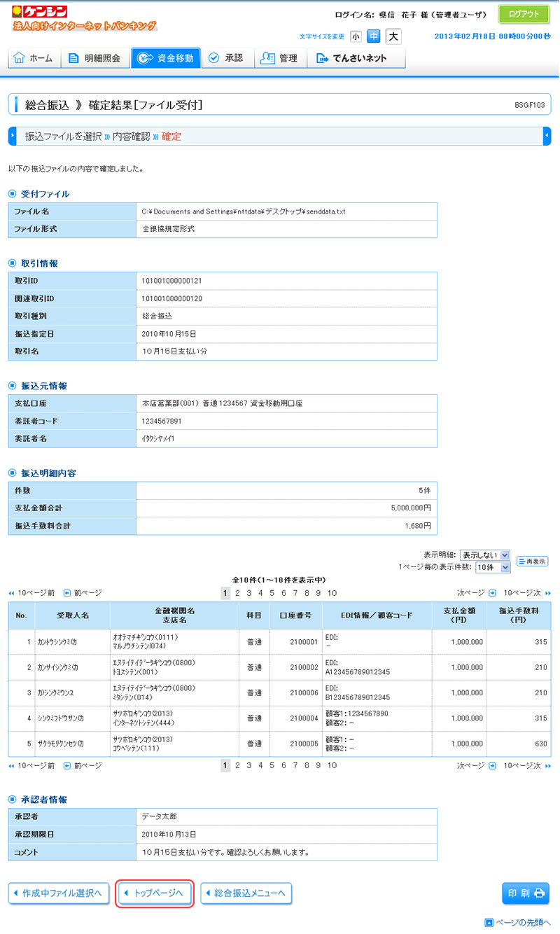Open the 管理 tab

pyautogui.click(x=279, y=58)
